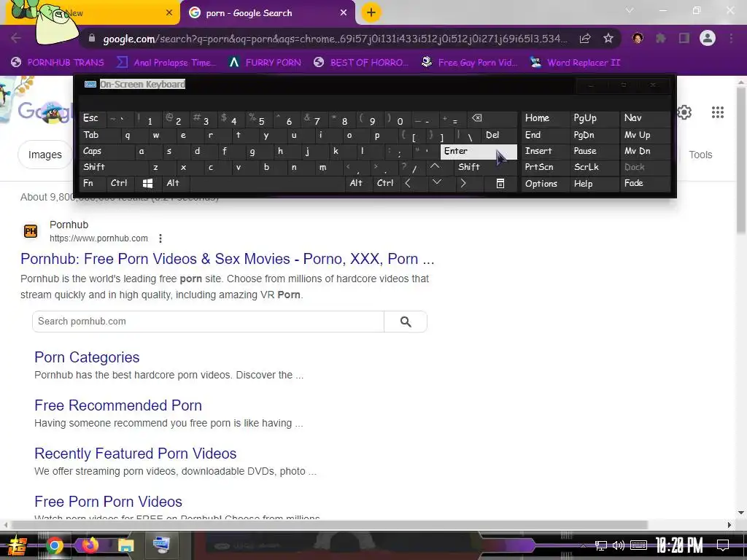This screenshot has width=747, height=560.
Task: Select the 'Google Search' browser tab
Action: tap(267, 13)
